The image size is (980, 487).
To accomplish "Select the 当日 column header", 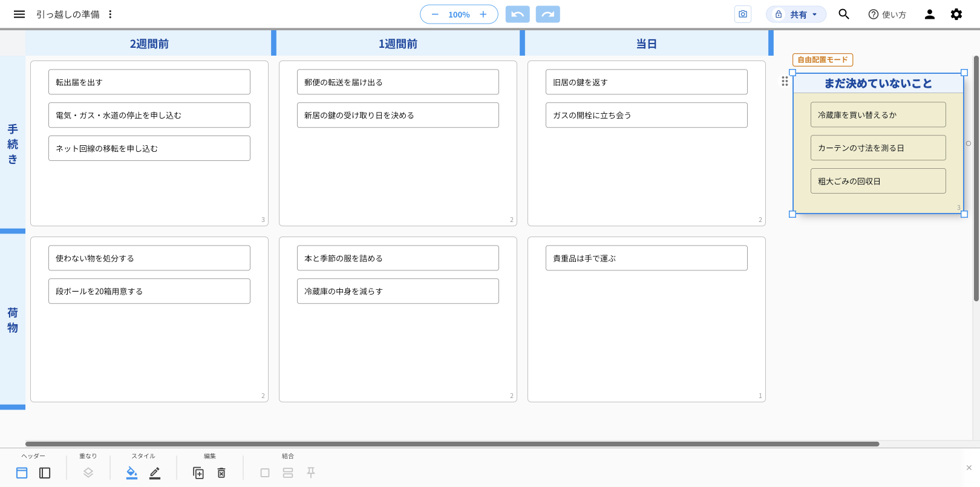I will [x=647, y=44].
